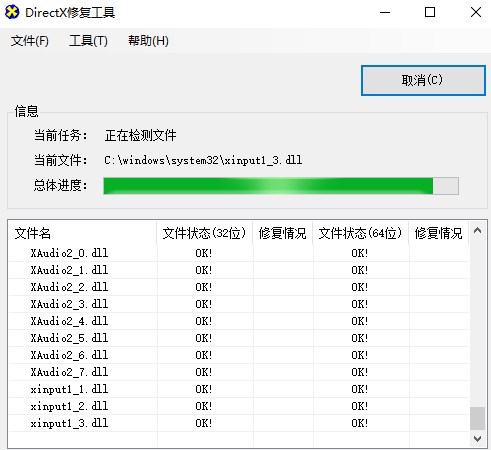Viewport: 491px width, 450px height.
Task: Open the 工具(T) menu
Action: point(88,41)
